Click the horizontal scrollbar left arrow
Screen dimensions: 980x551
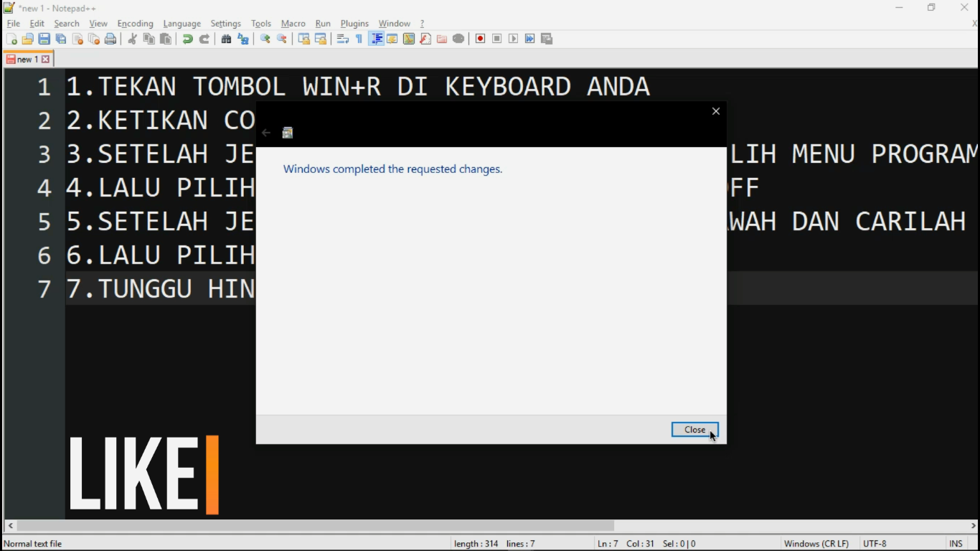pos(9,525)
